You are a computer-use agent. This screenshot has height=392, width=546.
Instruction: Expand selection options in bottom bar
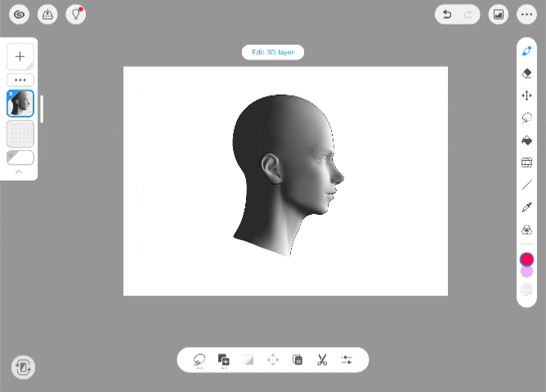point(199,359)
